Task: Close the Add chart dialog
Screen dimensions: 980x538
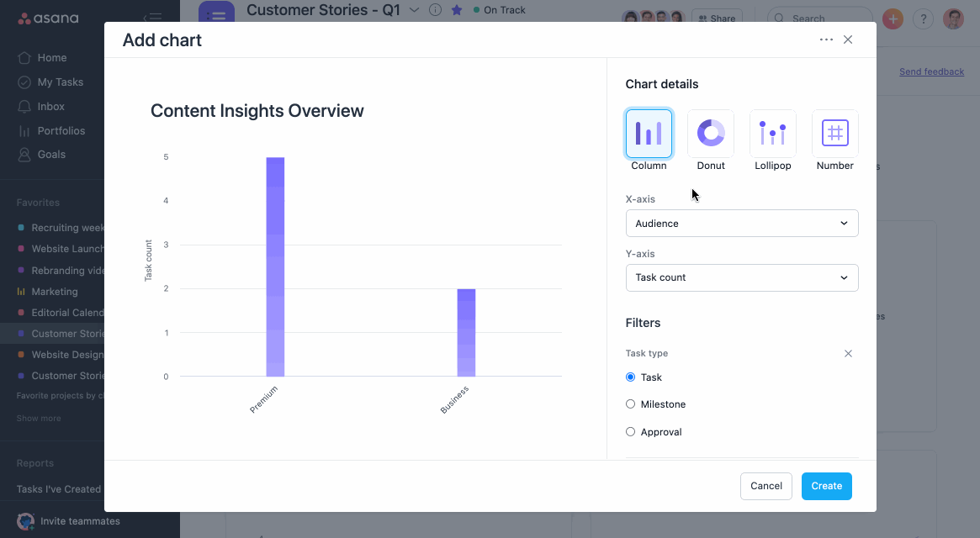Action: tap(848, 40)
